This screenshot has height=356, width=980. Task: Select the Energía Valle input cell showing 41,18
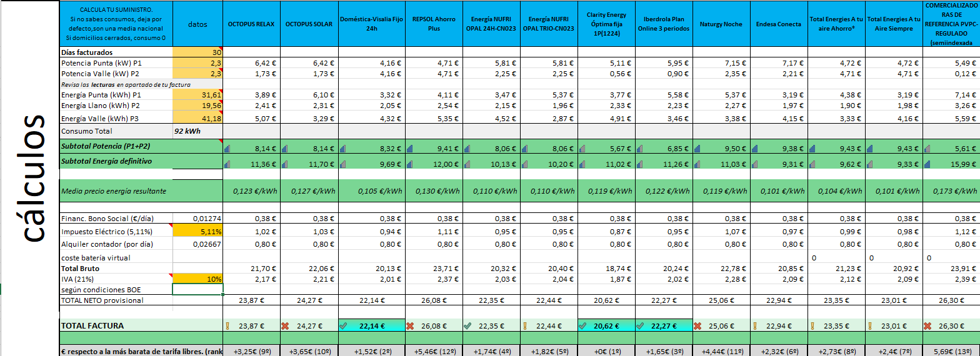coord(197,118)
